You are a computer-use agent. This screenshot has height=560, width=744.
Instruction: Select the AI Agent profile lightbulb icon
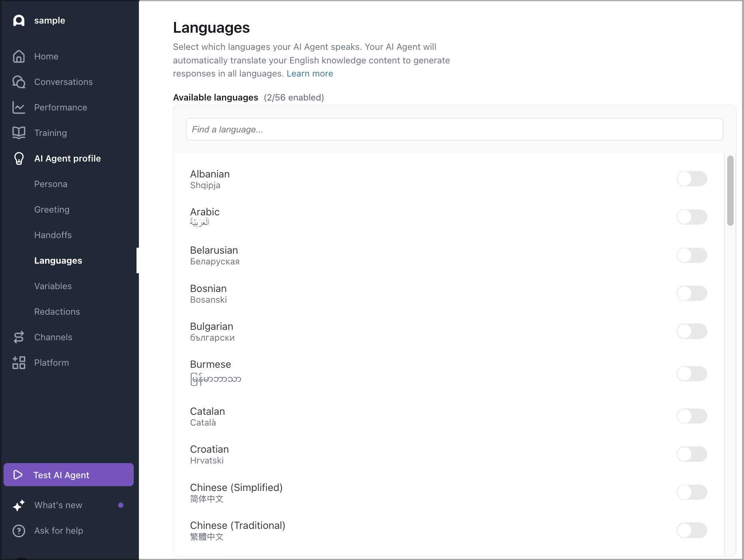18,158
